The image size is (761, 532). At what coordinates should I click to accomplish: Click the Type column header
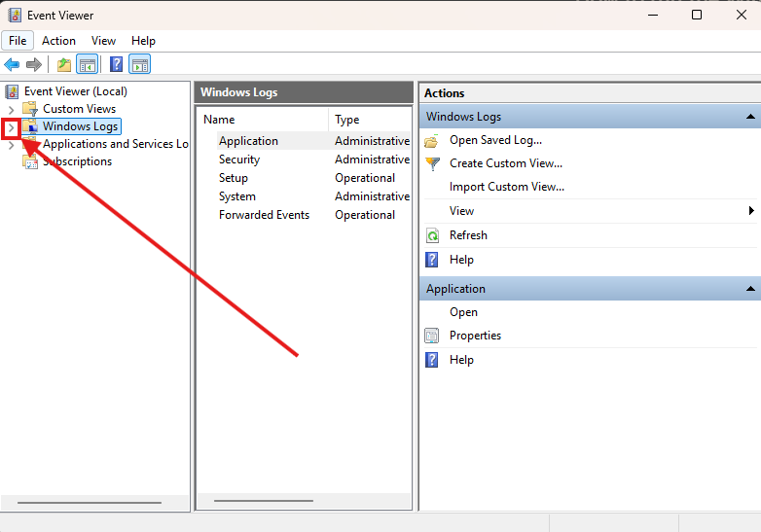pyautogui.click(x=371, y=120)
